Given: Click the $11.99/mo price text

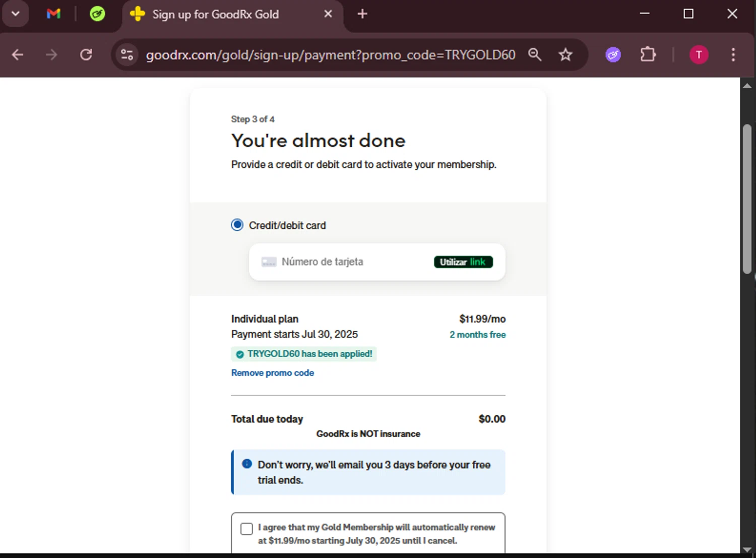Looking at the screenshot, I should 482,319.
